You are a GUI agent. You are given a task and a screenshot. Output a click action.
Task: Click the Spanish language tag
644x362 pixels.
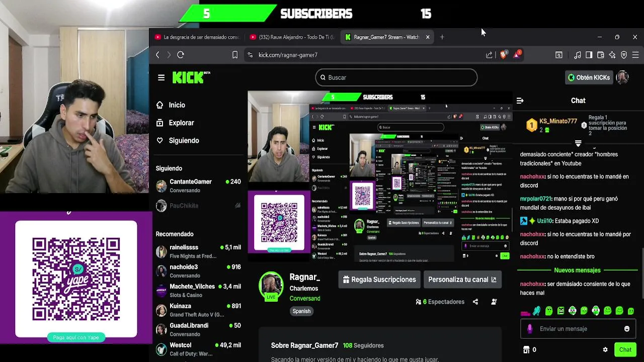tap(301, 311)
